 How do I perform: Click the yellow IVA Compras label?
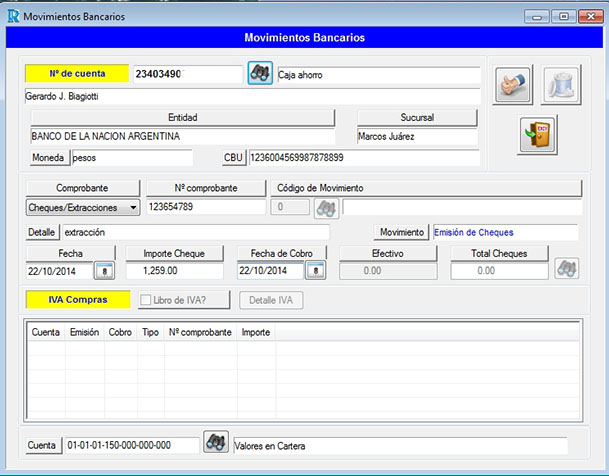tap(77, 299)
